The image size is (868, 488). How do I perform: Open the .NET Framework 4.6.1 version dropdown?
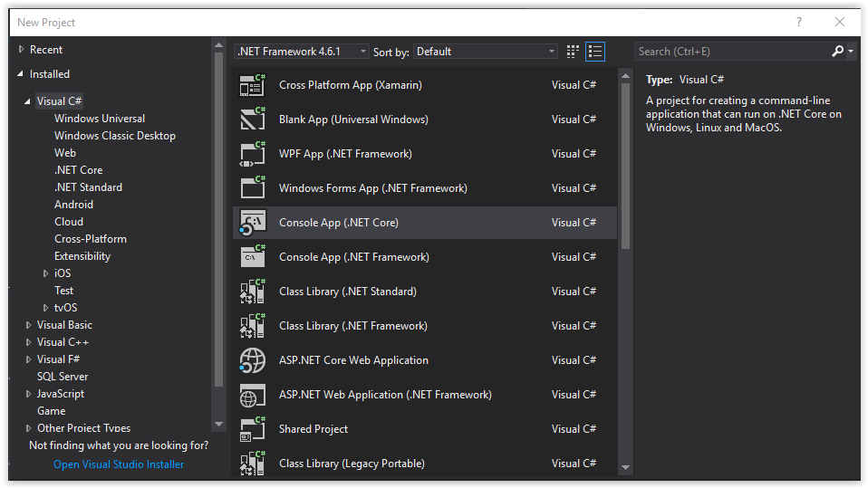[x=301, y=52]
